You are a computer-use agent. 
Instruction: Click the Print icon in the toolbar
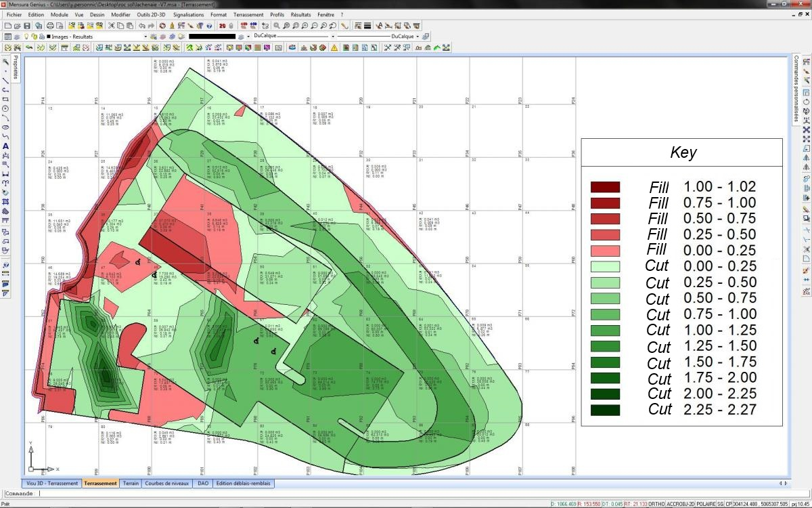(x=50, y=25)
